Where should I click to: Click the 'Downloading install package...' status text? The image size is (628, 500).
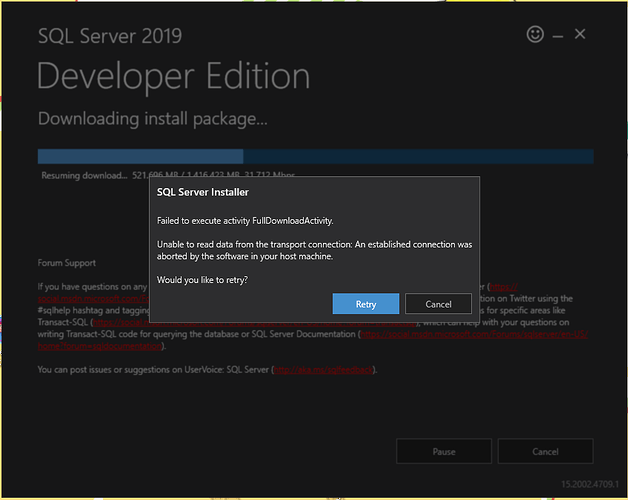(153, 119)
